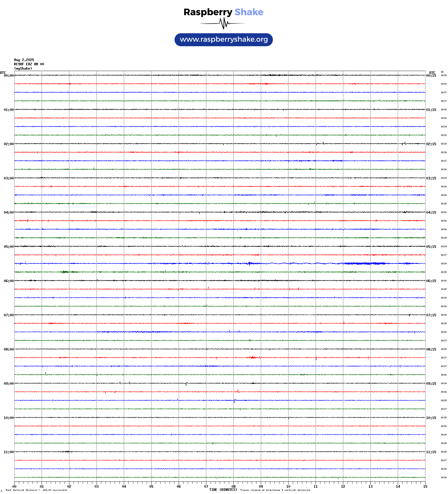448x494 pixels.
Task: Click the left '11:00' time label
Action: [x=9, y=452]
